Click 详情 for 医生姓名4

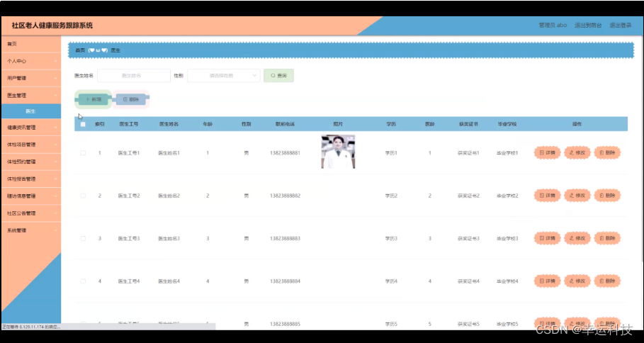[x=547, y=281]
